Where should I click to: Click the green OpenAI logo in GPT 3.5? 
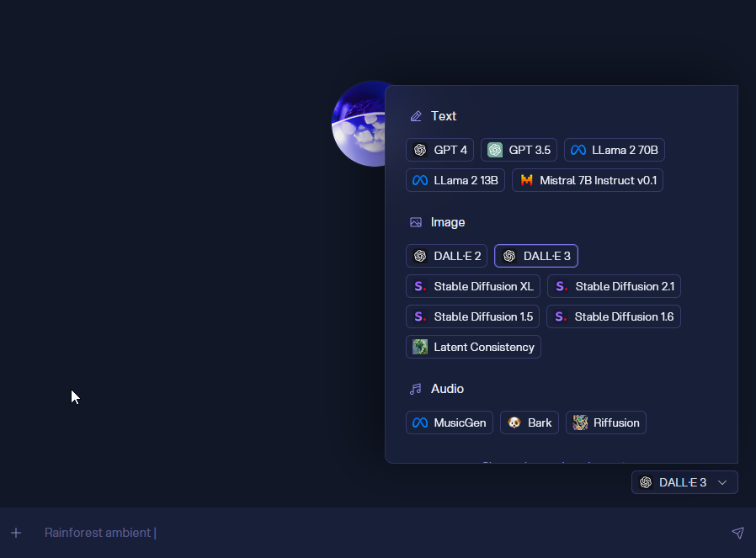pos(495,150)
